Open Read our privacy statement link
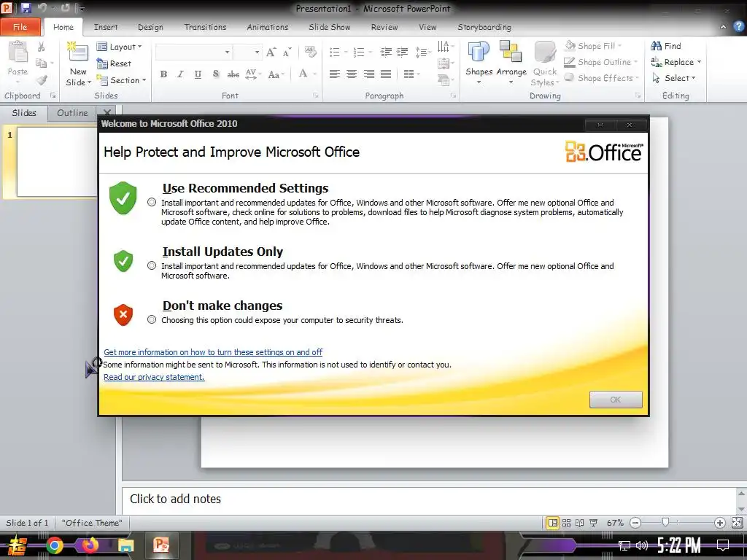 coord(154,377)
